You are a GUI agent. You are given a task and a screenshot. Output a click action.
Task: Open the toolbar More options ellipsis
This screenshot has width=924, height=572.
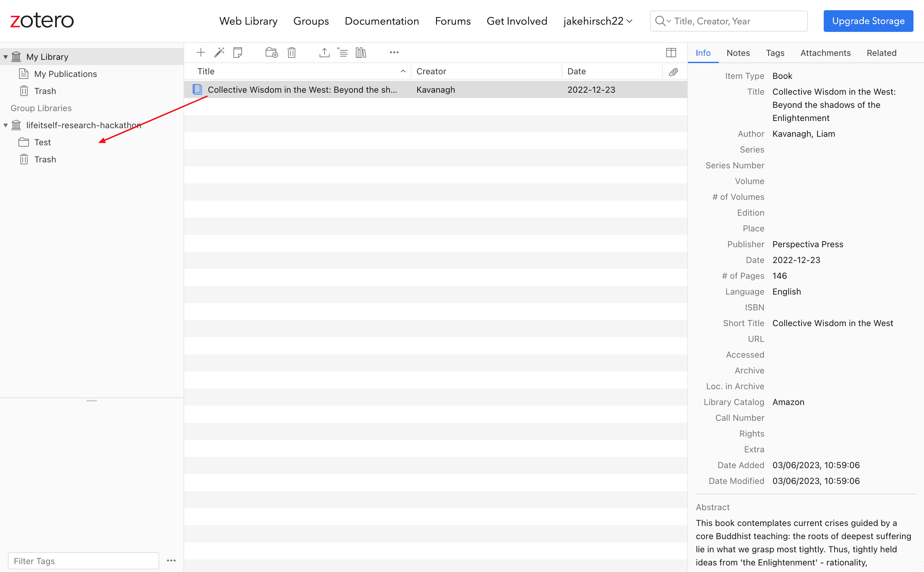click(x=394, y=52)
